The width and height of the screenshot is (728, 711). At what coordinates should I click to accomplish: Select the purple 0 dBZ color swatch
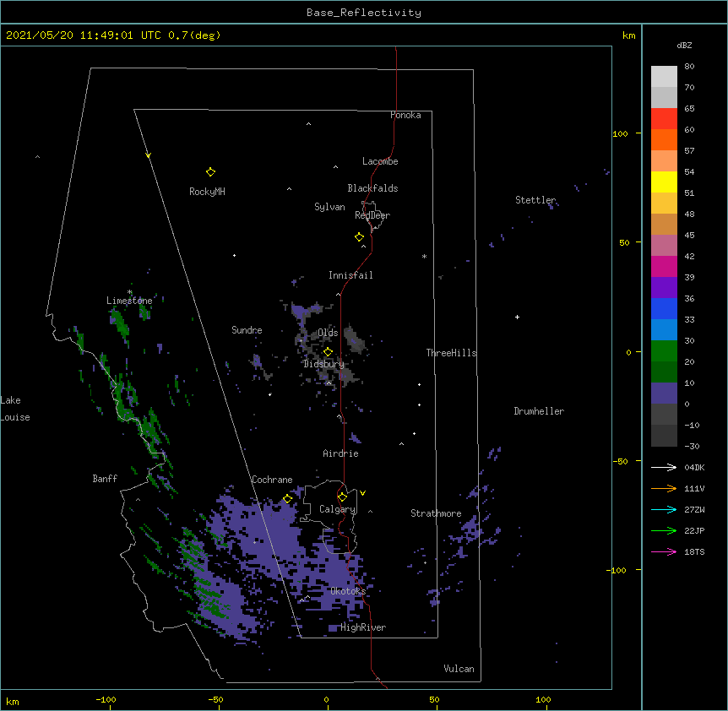[x=664, y=393]
